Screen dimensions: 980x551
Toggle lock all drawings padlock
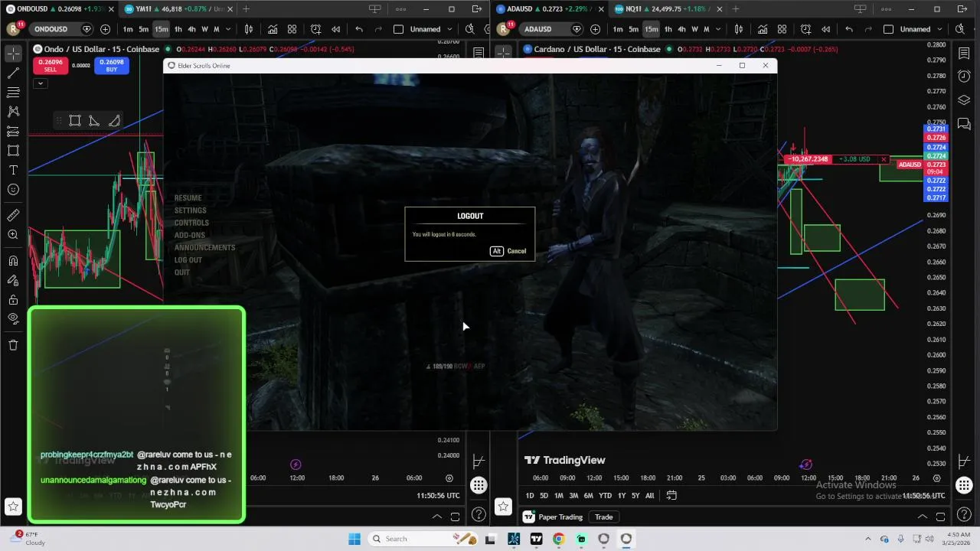(x=13, y=299)
